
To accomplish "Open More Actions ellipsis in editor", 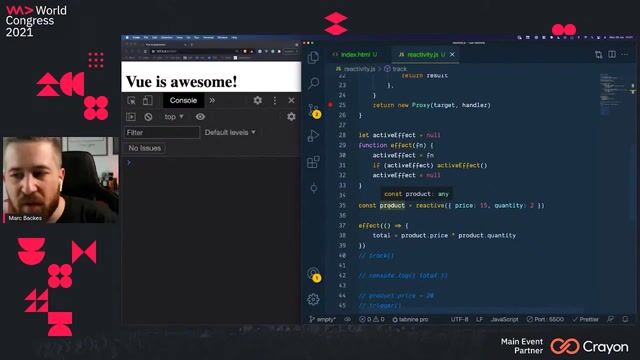I will (x=625, y=54).
